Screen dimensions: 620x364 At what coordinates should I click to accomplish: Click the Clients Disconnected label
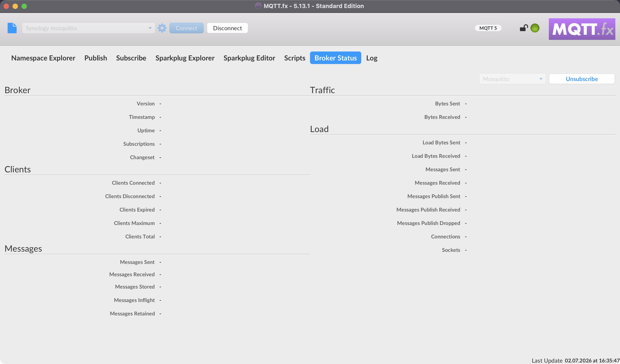130,196
